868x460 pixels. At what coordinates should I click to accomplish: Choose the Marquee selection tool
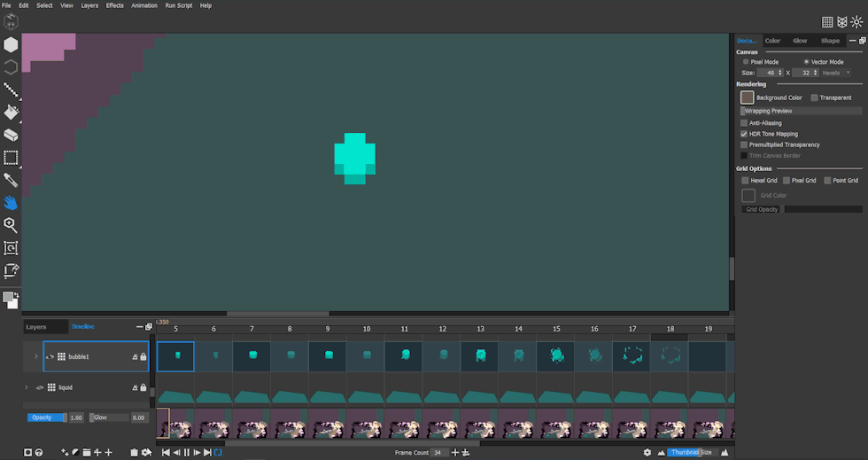[11, 158]
